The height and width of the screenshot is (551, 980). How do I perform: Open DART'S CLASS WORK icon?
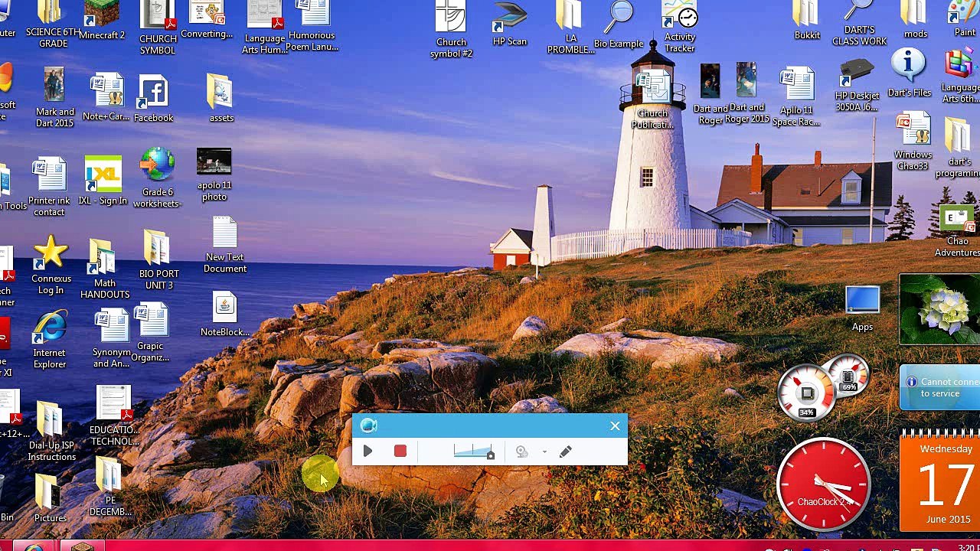pos(859,24)
